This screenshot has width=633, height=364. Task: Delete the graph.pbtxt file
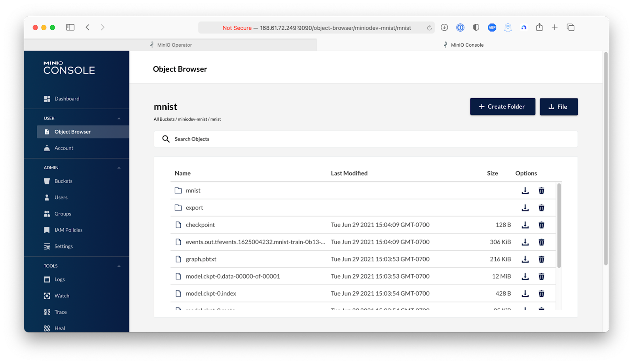coord(541,259)
